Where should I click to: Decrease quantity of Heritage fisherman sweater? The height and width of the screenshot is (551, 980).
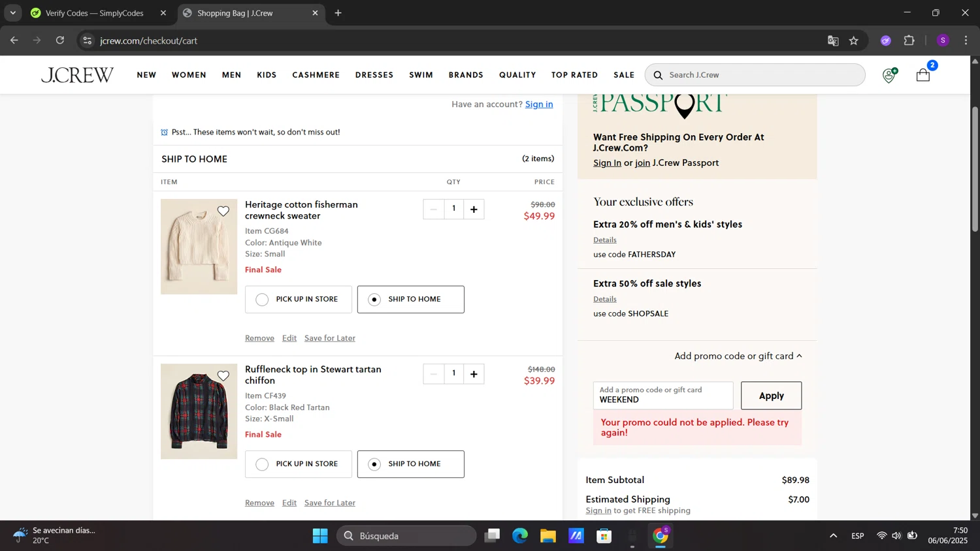[433, 209]
